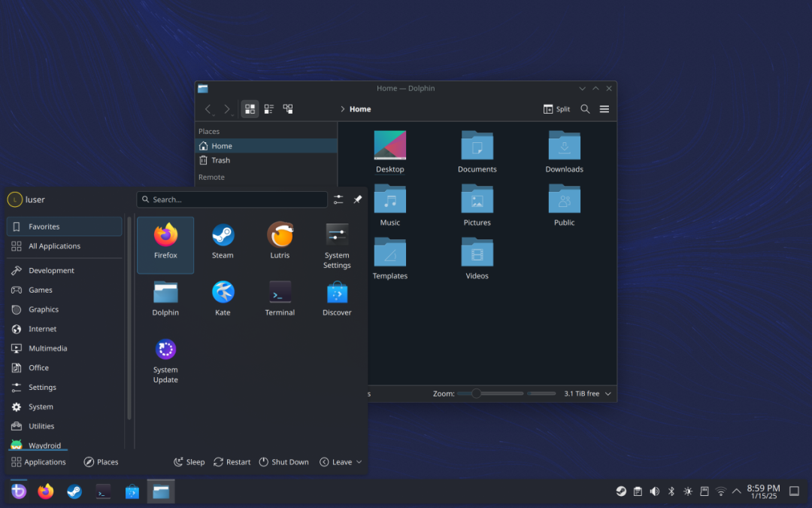Screen dimensions: 812x508
Task: Launch System Update
Action: pyautogui.click(x=165, y=360)
